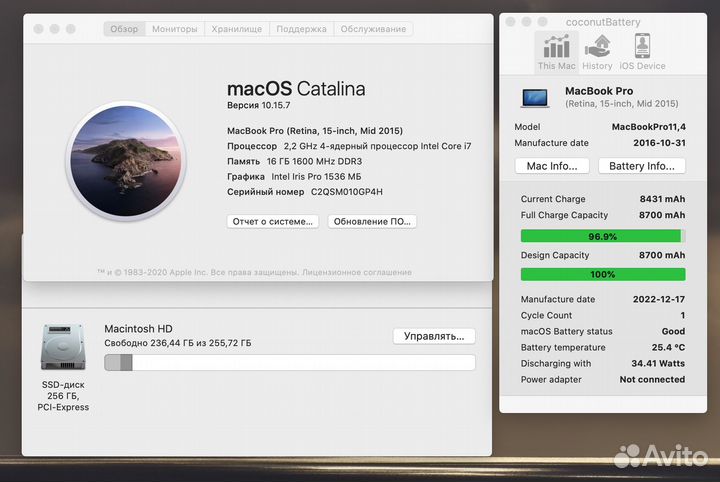Open This Mac view in coconutBattery
This screenshot has width=720, height=482.
pyautogui.click(x=557, y=52)
